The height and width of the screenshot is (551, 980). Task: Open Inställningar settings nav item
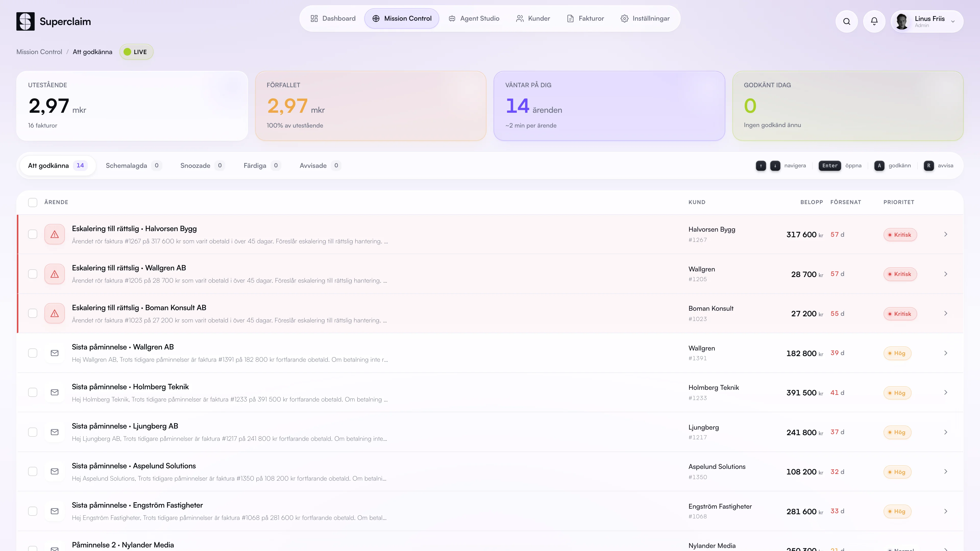click(645, 18)
